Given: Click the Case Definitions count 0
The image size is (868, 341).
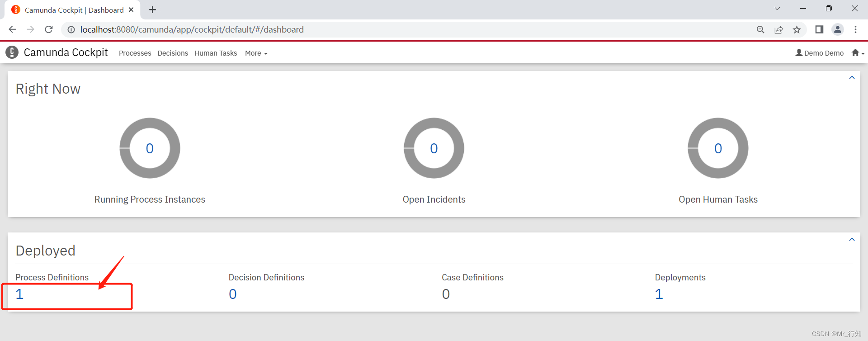Looking at the screenshot, I should [446, 294].
